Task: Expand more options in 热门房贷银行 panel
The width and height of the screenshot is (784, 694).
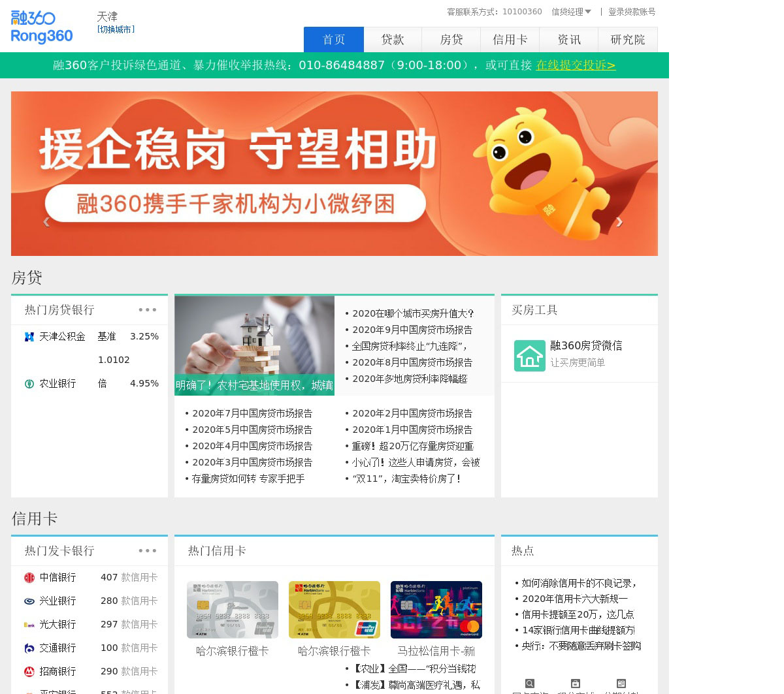Action: [147, 310]
